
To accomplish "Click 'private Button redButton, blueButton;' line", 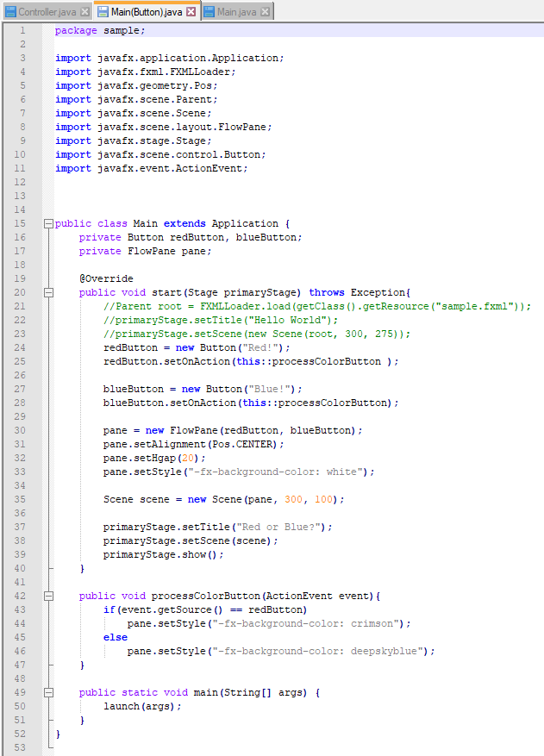I will click(x=191, y=238).
